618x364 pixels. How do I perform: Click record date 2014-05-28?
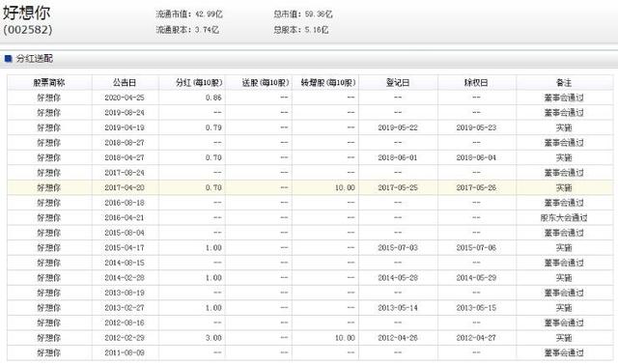pos(398,278)
